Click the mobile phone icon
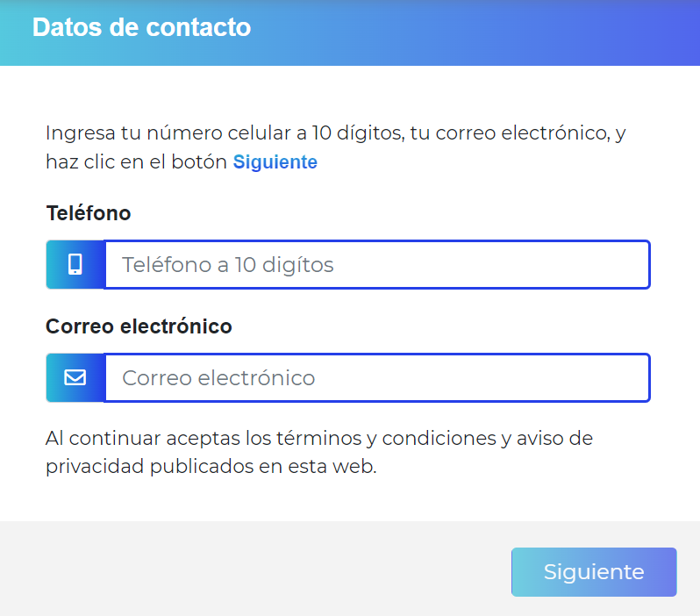Viewport: 700px width, 616px height. (75, 264)
